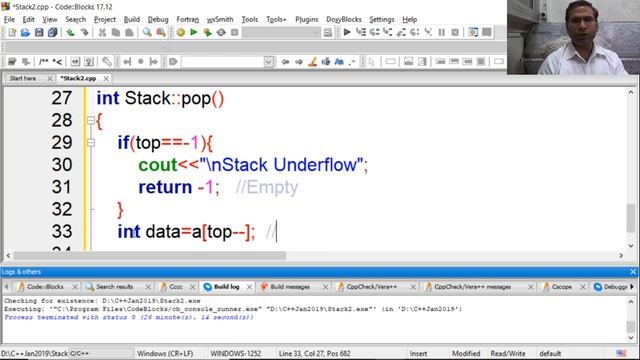This screenshot has width=640, height=360.
Task: Click the Copy toolbar icon
Action: coord(116,32)
